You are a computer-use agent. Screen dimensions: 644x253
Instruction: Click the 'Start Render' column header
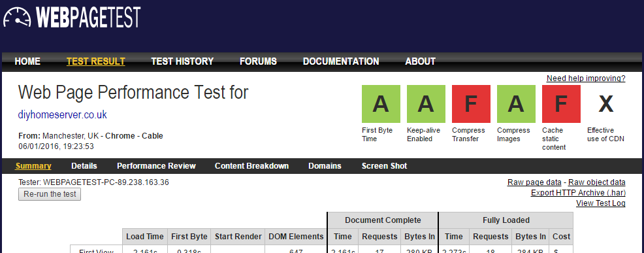pos(238,237)
